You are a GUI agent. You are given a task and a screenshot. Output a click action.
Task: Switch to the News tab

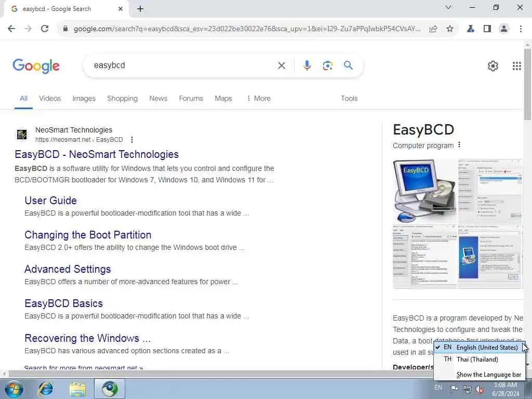point(158,98)
